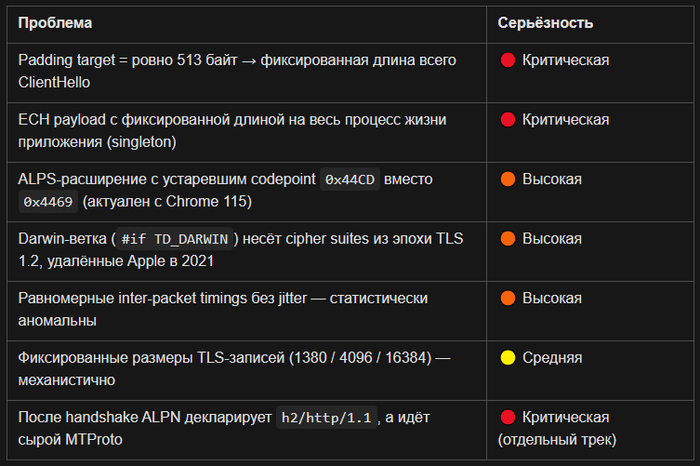Click the Высокая label in the Darwin-ветка row

coord(552,239)
